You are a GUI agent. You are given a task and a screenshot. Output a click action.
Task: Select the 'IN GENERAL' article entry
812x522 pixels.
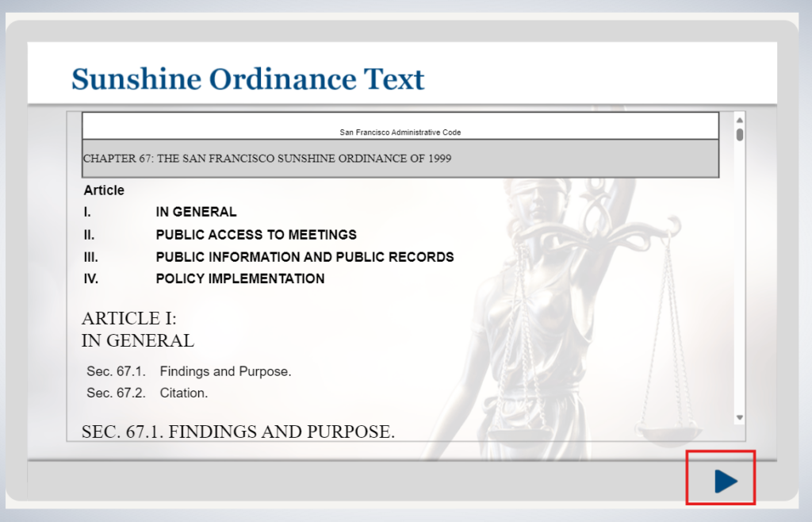(x=197, y=212)
